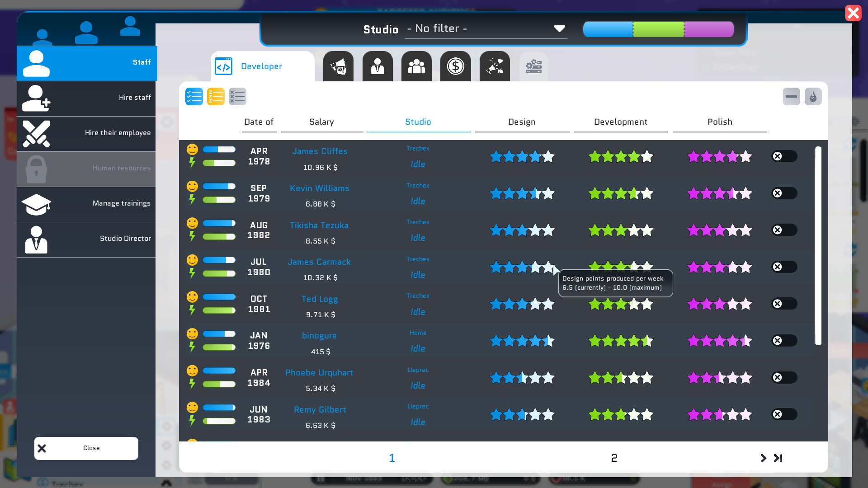
Task: Open Manage trainings from the sidebar
Action: click(x=86, y=203)
